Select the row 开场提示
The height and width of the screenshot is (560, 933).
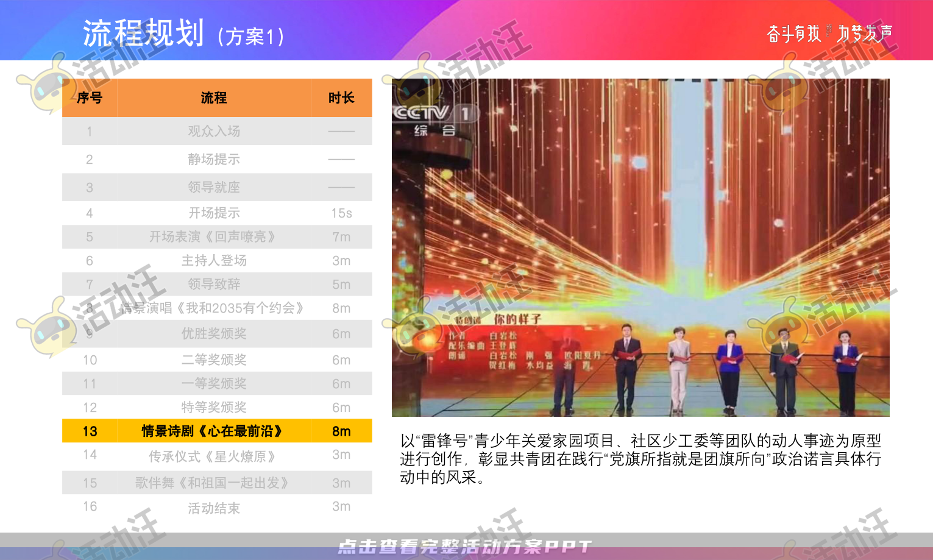tap(217, 213)
